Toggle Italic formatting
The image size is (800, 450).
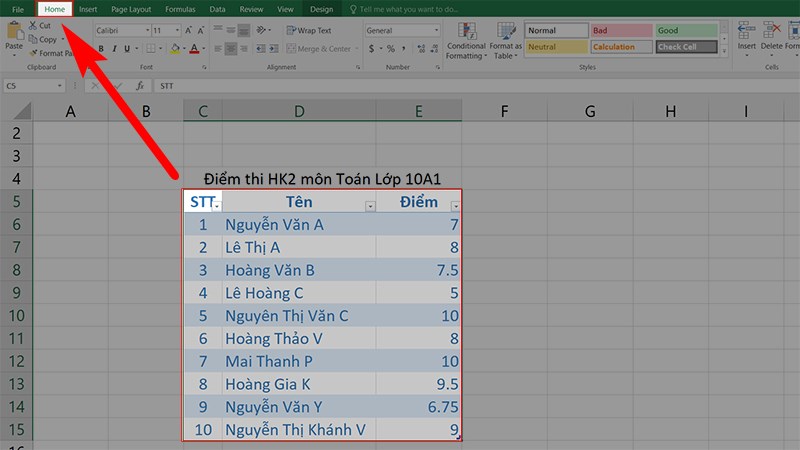point(115,48)
